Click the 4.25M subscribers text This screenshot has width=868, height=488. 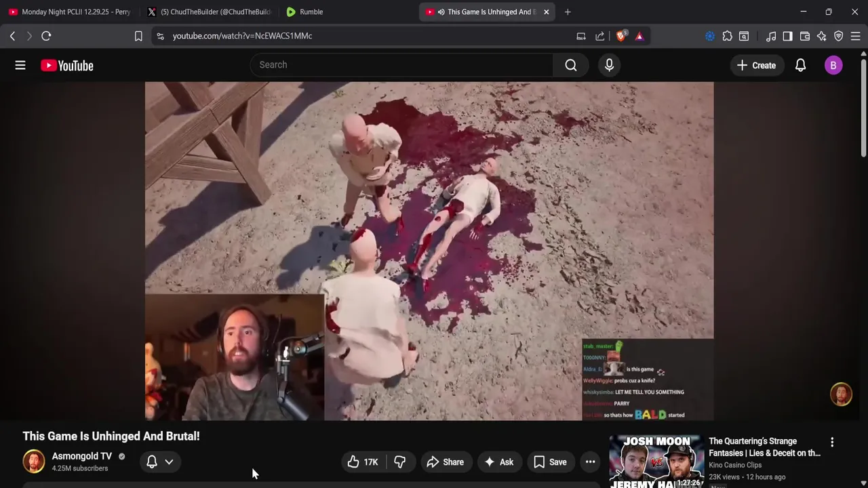[80, 468]
